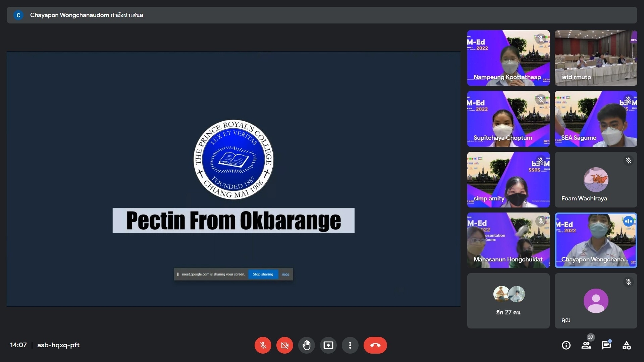This screenshot has width=644, height=362.
Task: Click Foam Wachiraya avatar tile
Action: point(596,180)
